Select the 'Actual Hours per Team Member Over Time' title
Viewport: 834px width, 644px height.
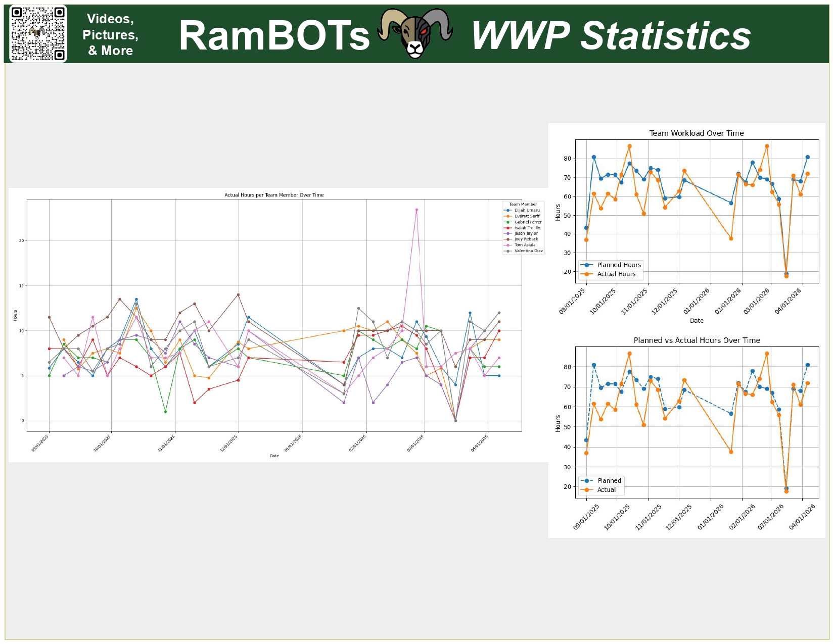point(274,195)
